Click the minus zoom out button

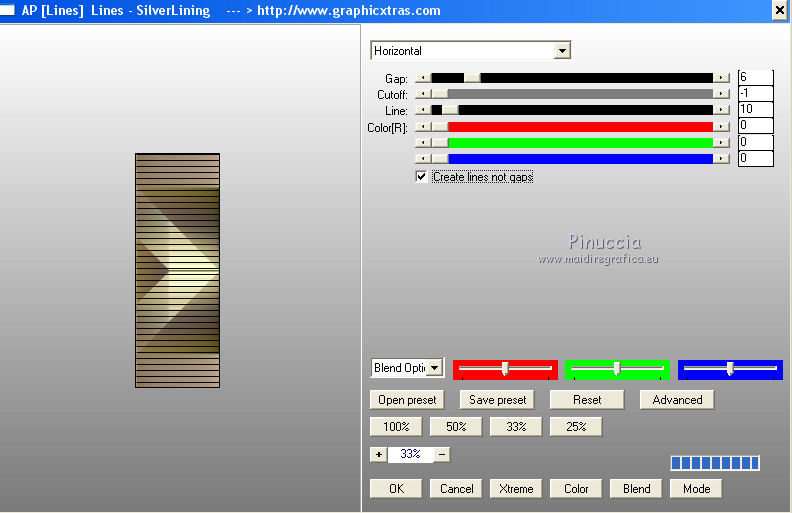pyautogui.click(x=442, y=454)
